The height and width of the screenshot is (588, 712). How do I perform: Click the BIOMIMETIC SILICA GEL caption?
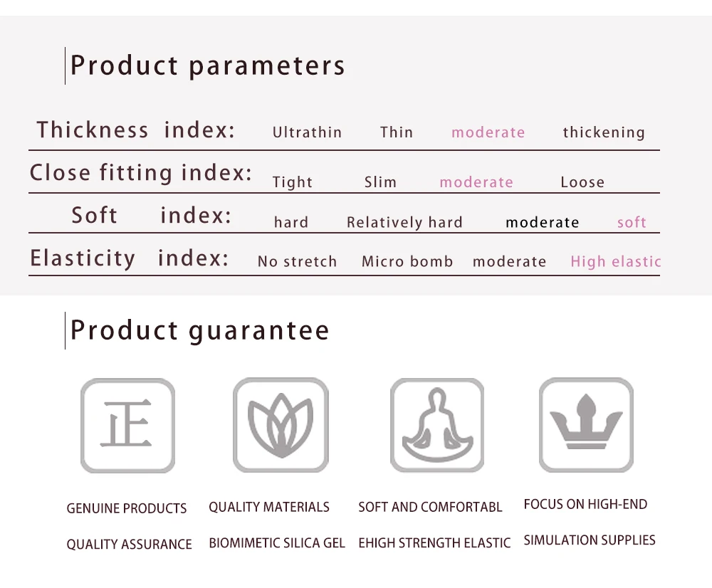tap(277, 543)
